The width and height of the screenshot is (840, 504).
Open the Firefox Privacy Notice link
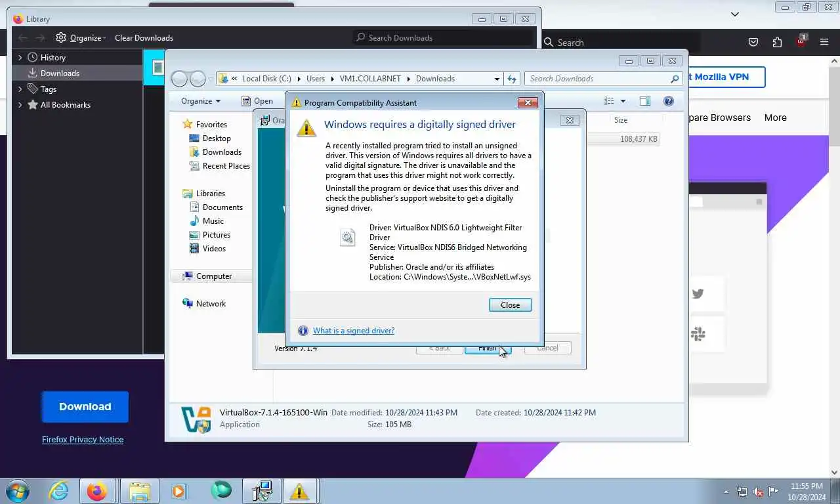point(83,440)
